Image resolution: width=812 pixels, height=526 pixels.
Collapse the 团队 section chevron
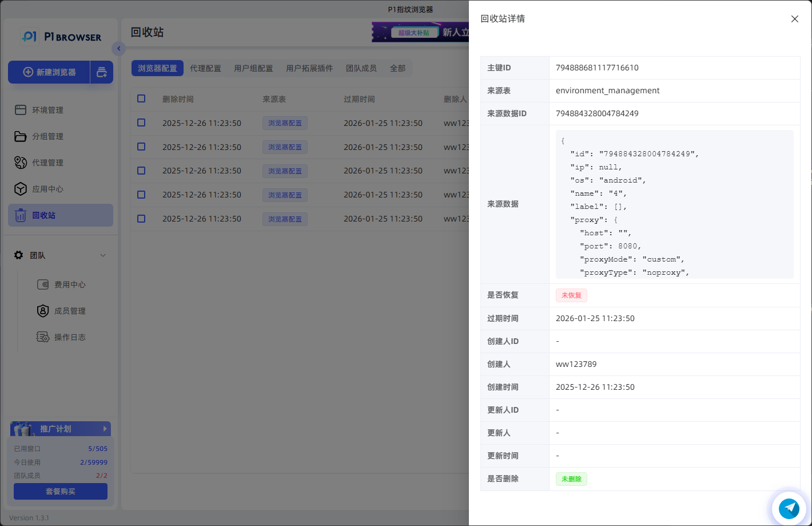click(x=103, y=255)
